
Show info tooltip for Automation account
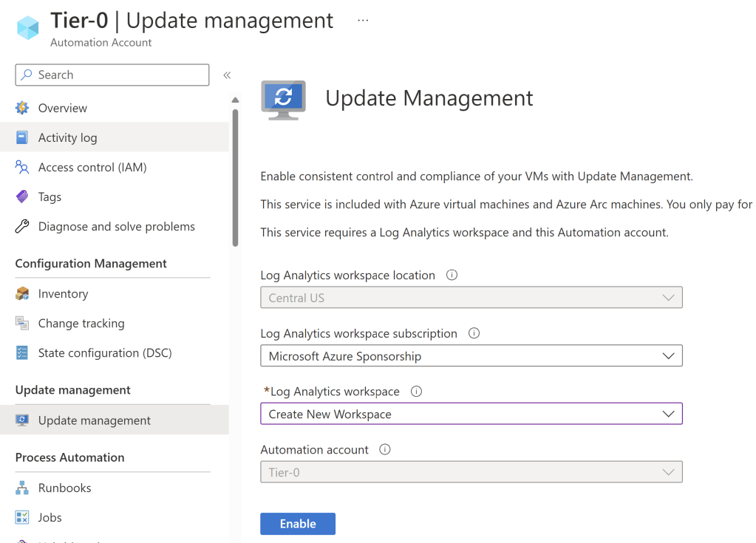point(384,449)
